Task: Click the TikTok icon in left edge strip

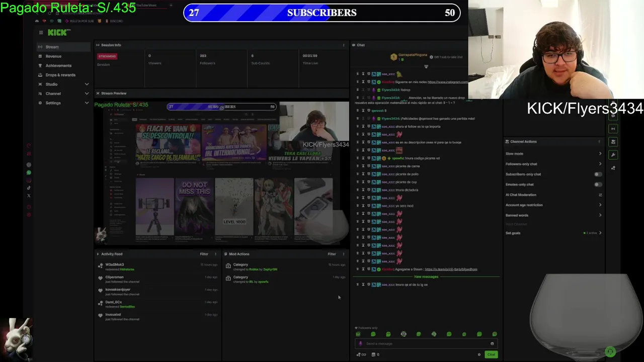Action: coord(29,188)
